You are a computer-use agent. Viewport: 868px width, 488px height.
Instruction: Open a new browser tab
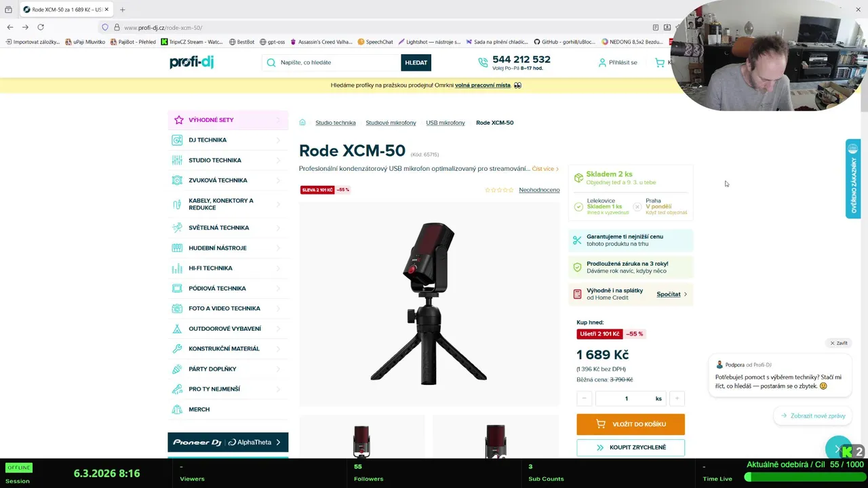pyautogui.click(x=122, y=9)
